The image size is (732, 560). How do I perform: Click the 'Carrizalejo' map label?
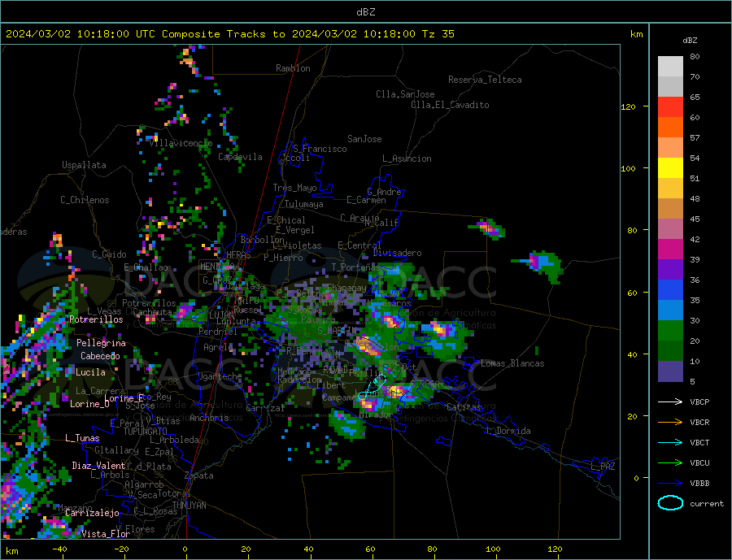tap(92, 514)
